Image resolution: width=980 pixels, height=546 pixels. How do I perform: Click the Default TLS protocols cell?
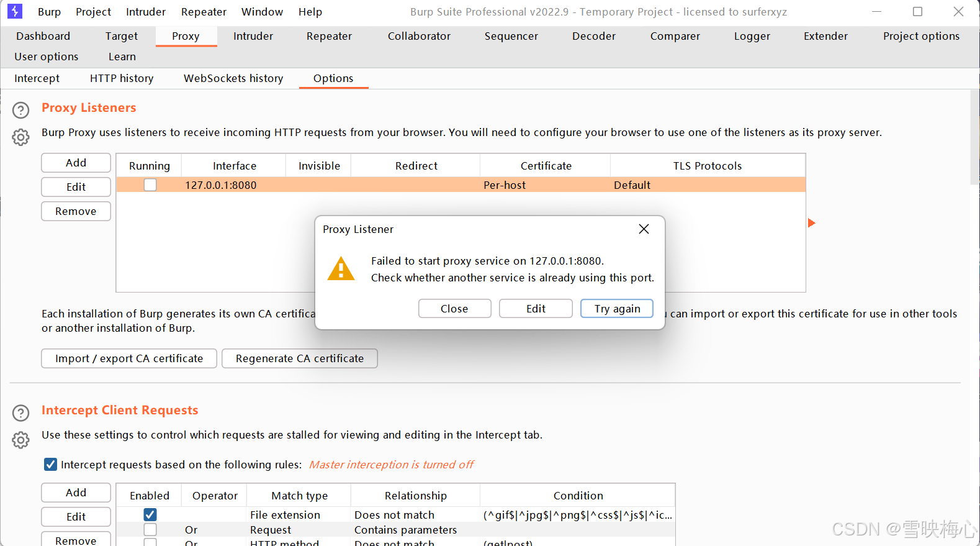click(708, 185)
